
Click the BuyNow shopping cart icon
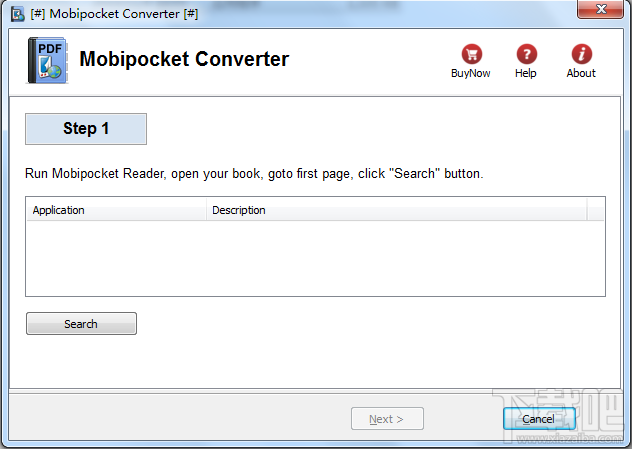point(472,54)
